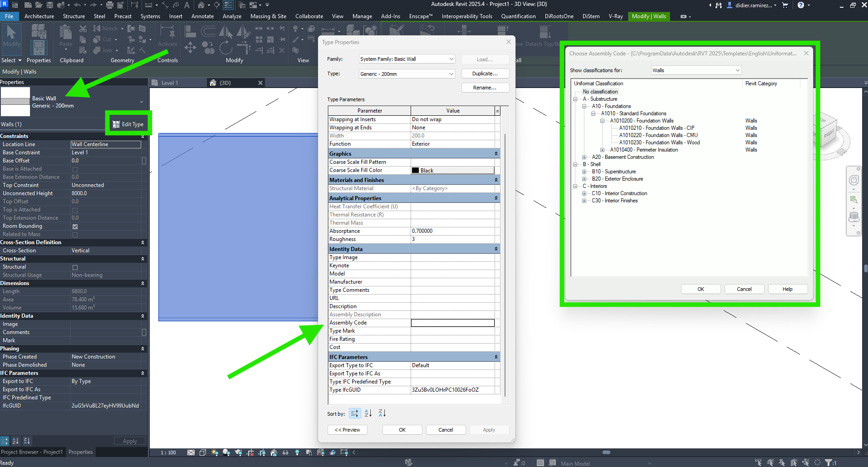Open the Family dropdown showing Basic Wall
Image resolution: width=868 pixels, height=467 pixels.
point(405,59)
